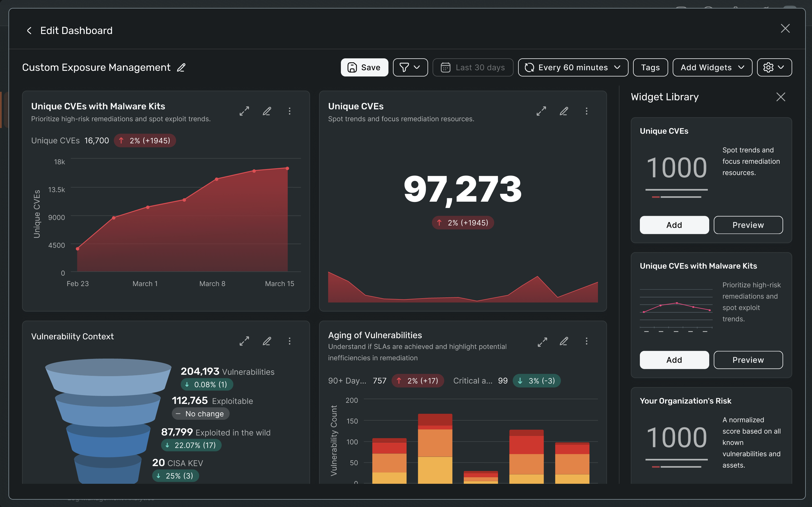The height and width of the screenshot is (507, 812).
Task: Expand the Aging of Vulnerabilities widget
Action: pos(542,342)
